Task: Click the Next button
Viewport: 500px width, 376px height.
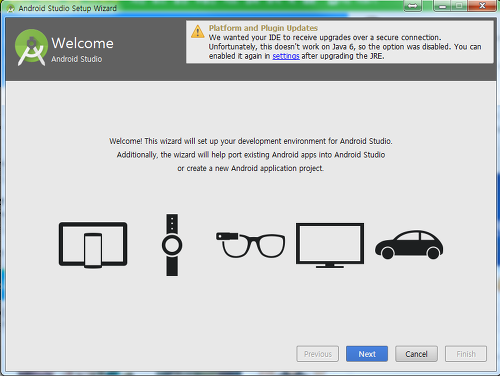Action: click(x=367, y=354)
